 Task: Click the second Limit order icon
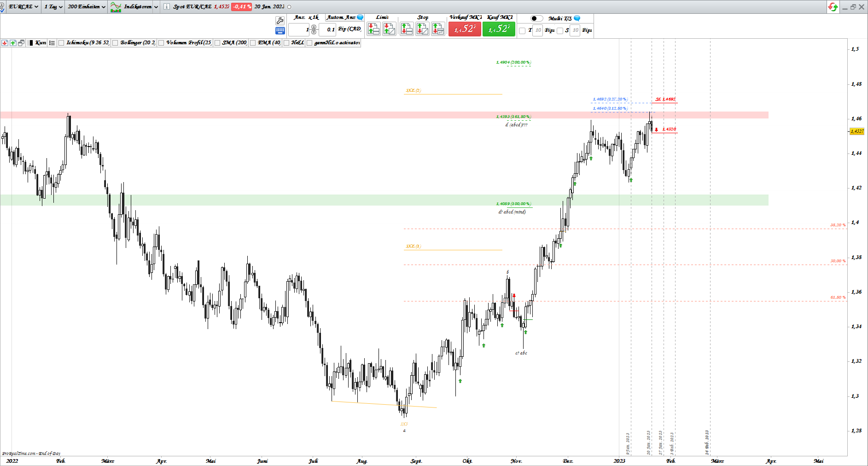389,29
